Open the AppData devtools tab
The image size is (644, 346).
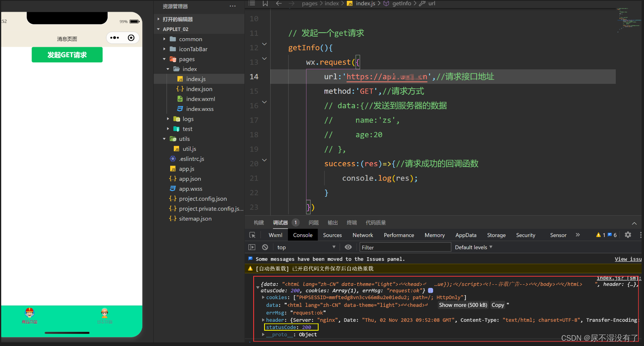tap(466, 235)
